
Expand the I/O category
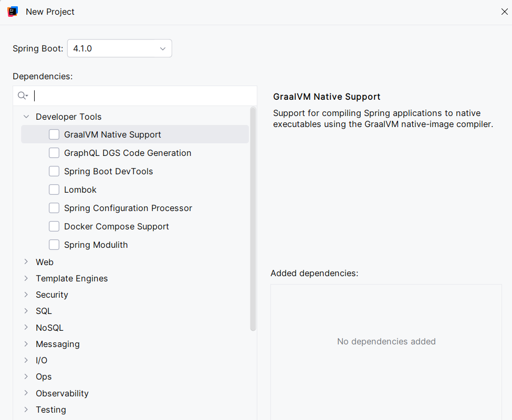tap(26, 360)
